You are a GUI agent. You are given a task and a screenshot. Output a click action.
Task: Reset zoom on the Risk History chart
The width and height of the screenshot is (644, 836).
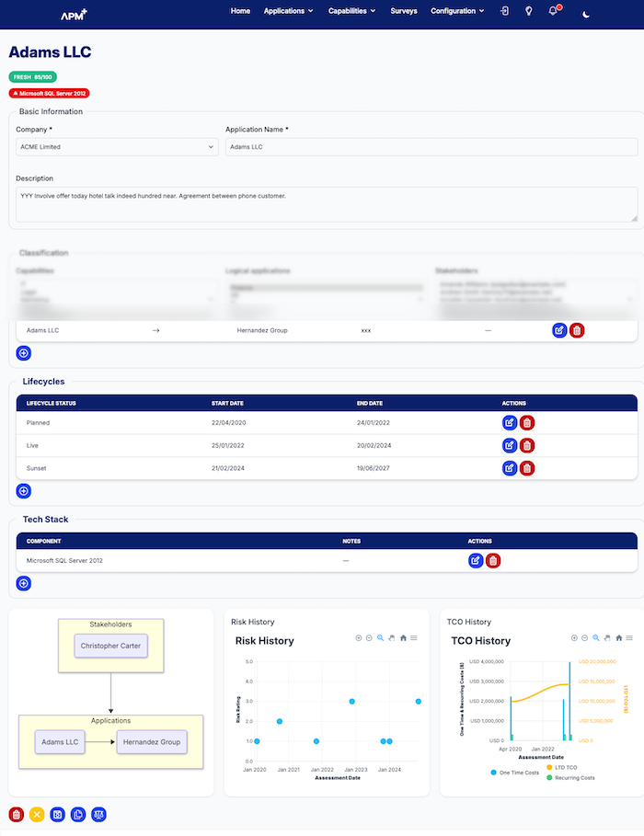point(403,638)
